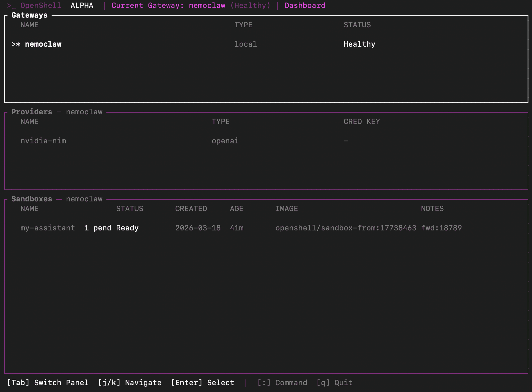Click the 1 pend Ready sandbox status
Screen dimensions: 532x392
coord(111,228)
